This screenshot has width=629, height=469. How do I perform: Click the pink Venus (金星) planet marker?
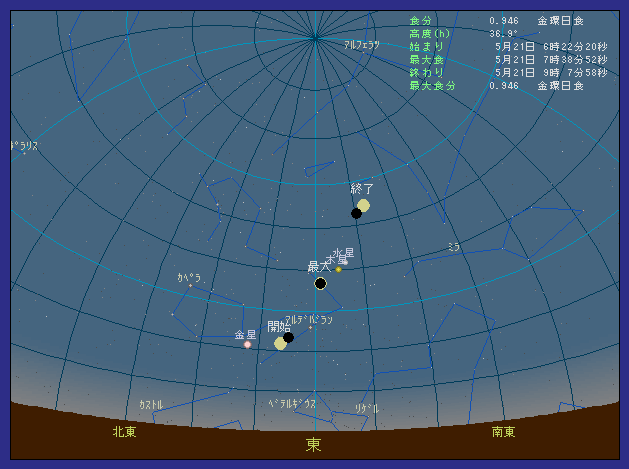(247, 345)
